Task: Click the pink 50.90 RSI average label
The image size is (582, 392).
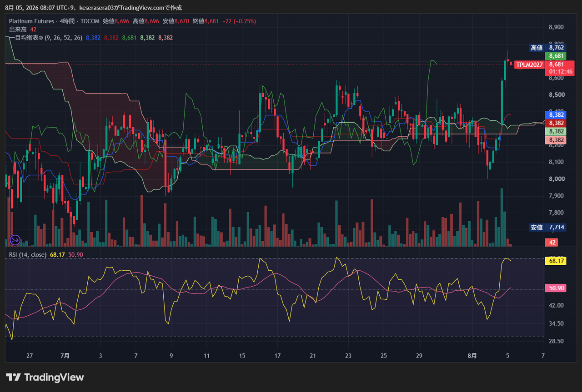Action: (555, 288)
